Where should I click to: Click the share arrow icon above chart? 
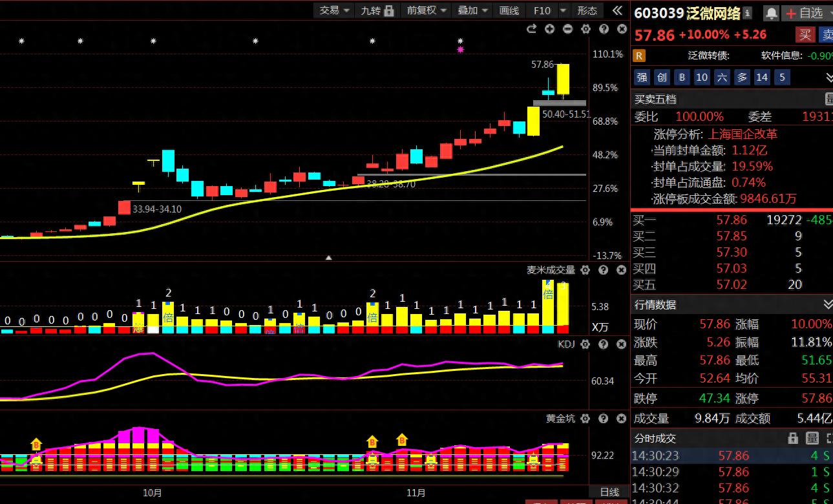click(x=532, y=29)
